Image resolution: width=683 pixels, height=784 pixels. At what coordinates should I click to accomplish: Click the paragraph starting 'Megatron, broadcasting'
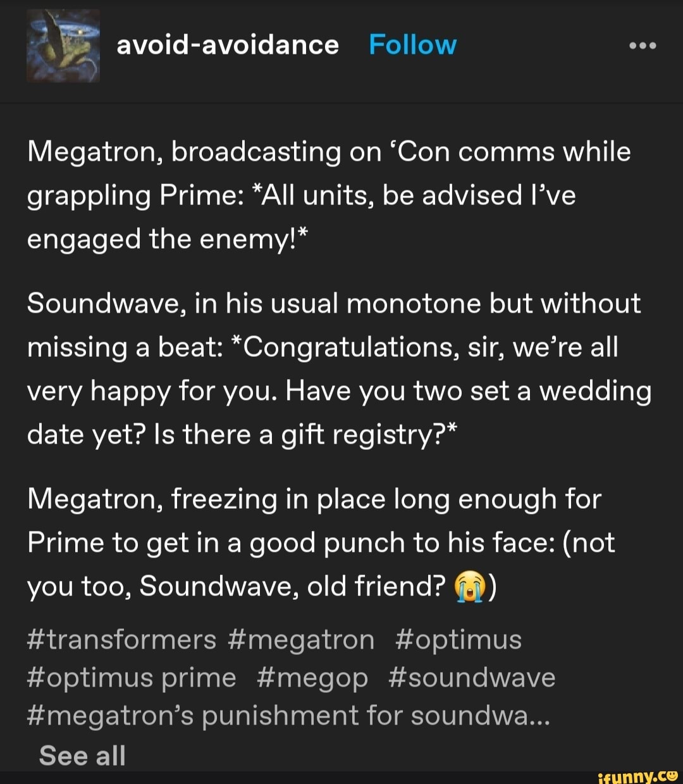[329, 195]
